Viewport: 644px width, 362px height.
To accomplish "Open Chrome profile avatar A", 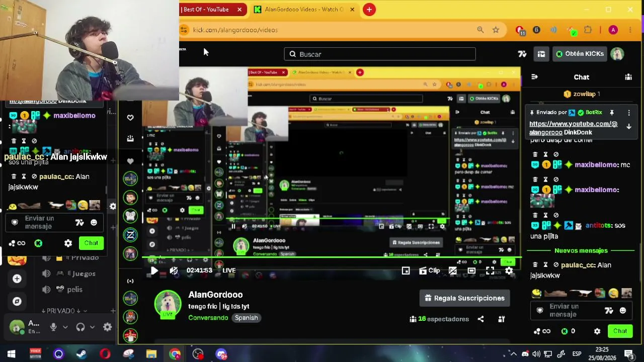I will pyautogui.click(x=613, y=30).
